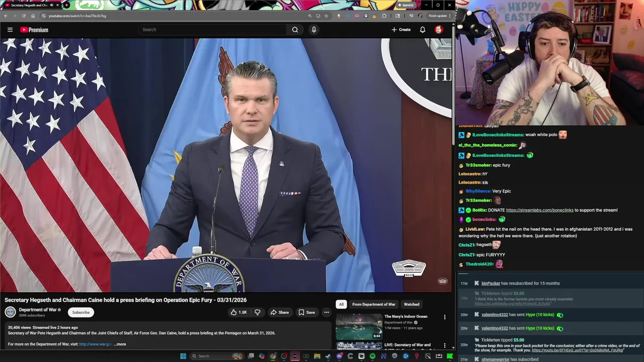The image size is (644, 362).
Task: Expand the video description with ...more
Action: (120, 344)
